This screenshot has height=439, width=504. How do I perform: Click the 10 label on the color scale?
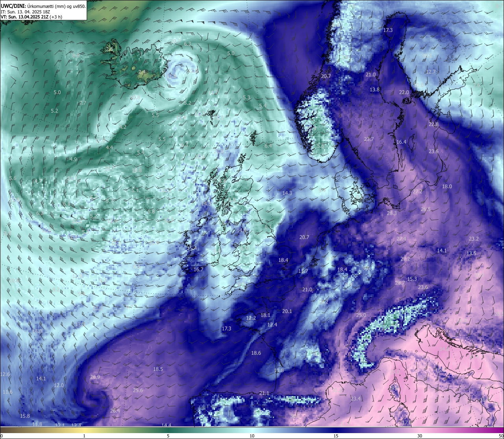click(x=252, y=436)
